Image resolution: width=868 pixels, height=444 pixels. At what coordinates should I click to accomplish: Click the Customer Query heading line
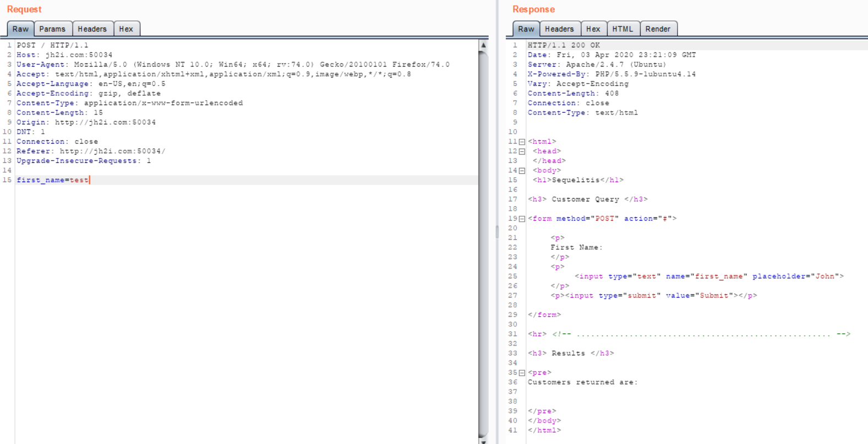pos(588,199)
